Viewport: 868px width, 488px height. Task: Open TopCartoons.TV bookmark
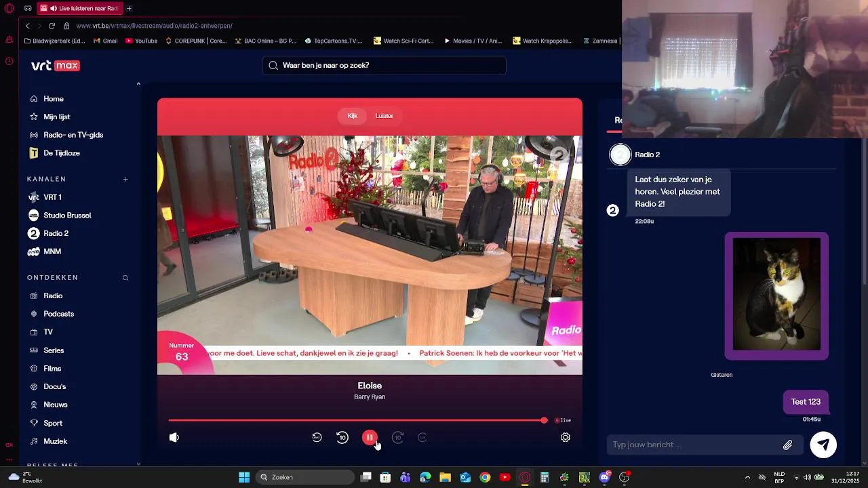(x=334, y=41)
